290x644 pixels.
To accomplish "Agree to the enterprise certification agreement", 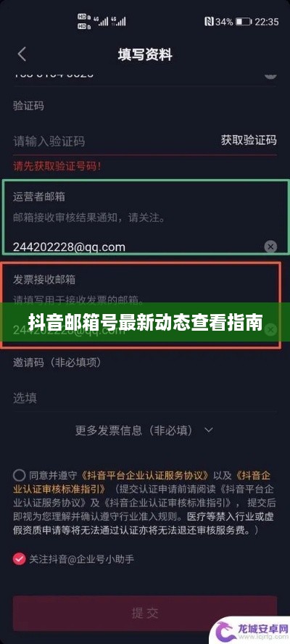I will point(19,476).
